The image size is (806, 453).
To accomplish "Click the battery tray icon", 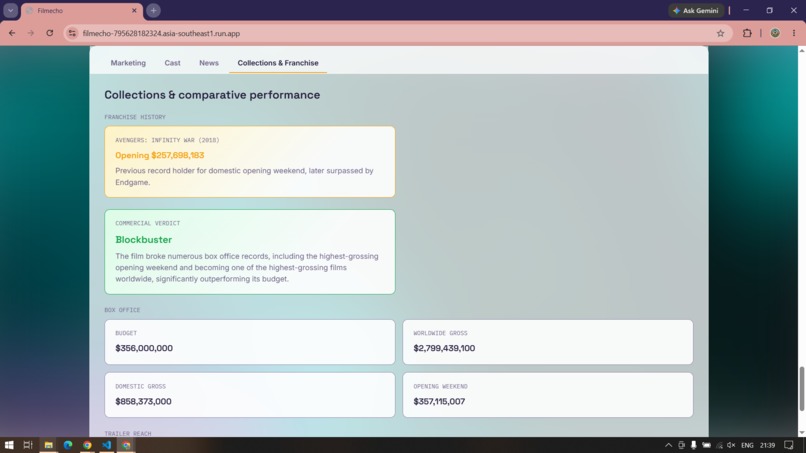I will coord(706,445).
